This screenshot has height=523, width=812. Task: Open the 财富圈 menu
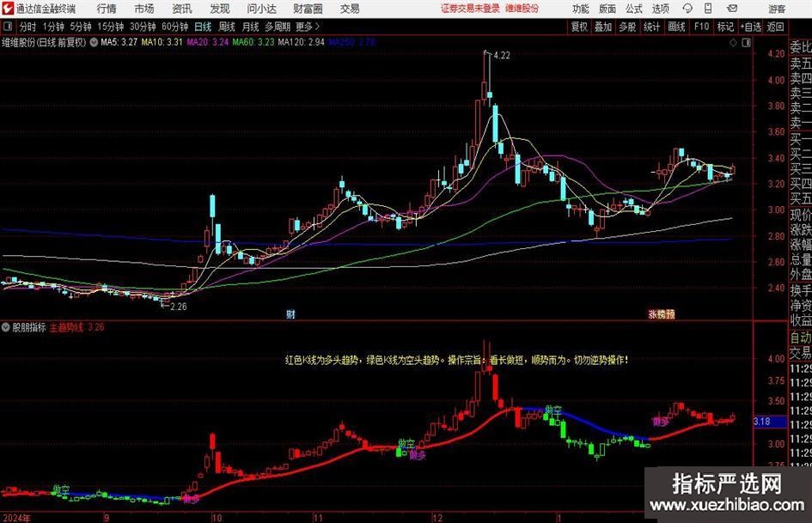click(x=308, y=9)
